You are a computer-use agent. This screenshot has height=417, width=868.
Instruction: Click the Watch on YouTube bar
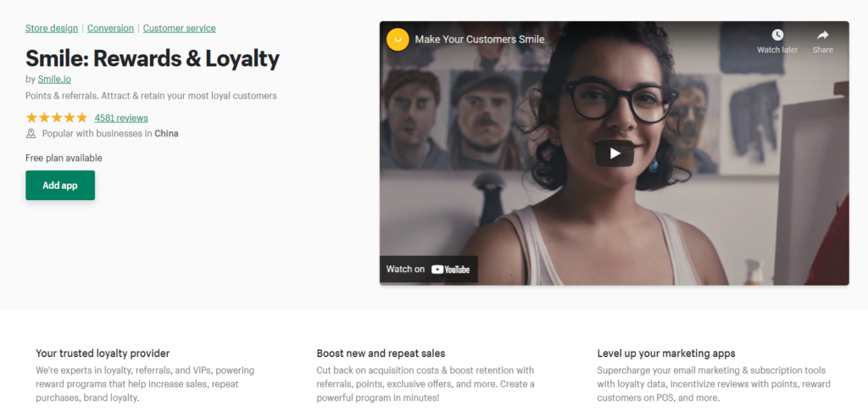point(428,270)
